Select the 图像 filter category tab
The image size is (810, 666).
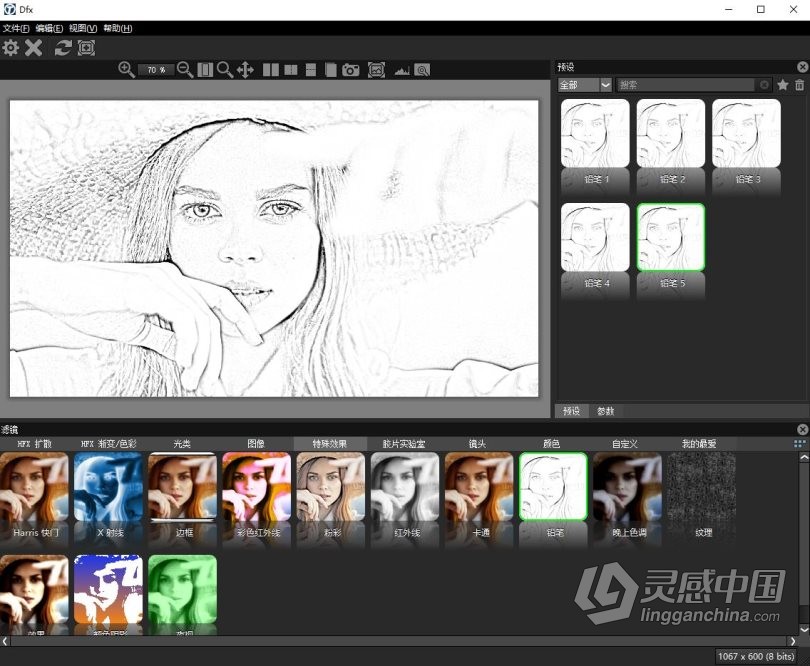click(256, 444)
